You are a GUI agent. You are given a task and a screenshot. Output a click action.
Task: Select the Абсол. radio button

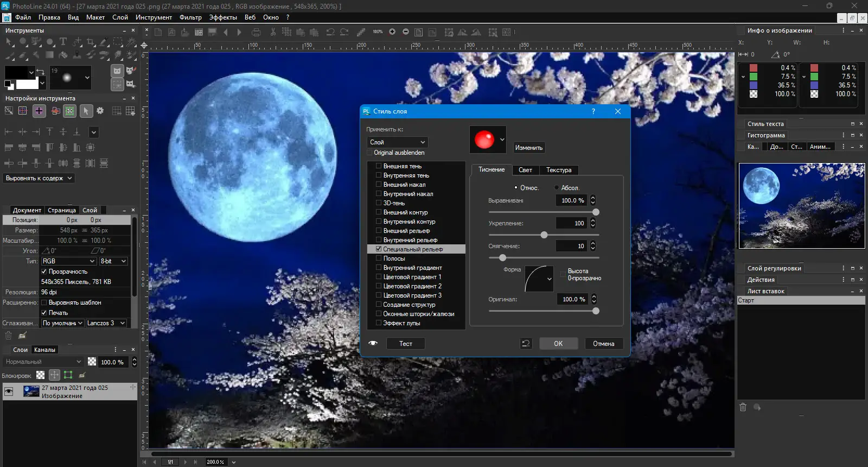pos(557,188)
